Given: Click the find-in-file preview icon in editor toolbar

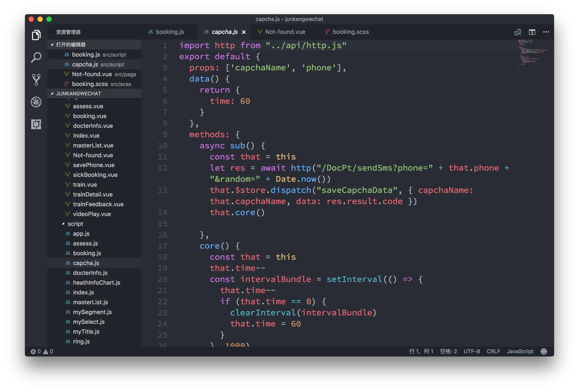Looking at the screenshot, I should pos(518,32).
